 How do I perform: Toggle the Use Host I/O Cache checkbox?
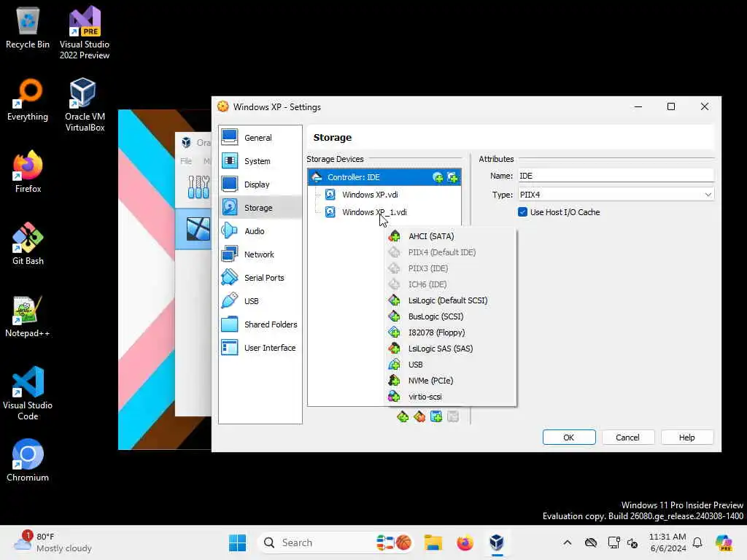[x=522, y=212]
